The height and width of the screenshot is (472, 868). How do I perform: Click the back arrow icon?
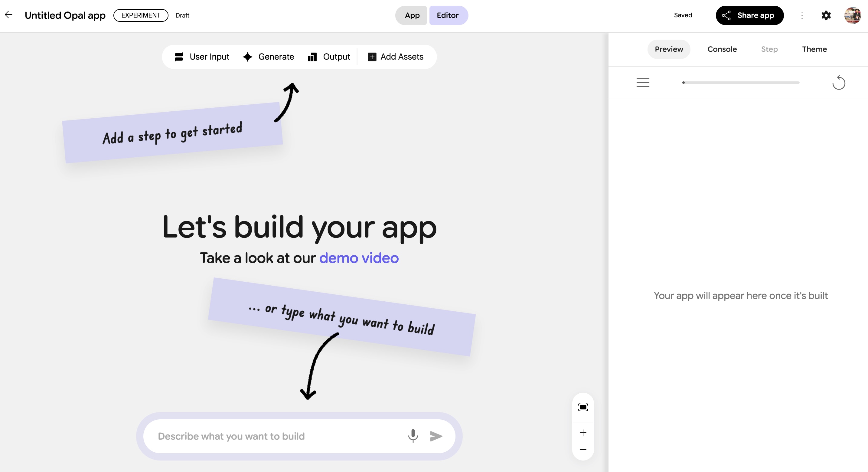point(9,15)
